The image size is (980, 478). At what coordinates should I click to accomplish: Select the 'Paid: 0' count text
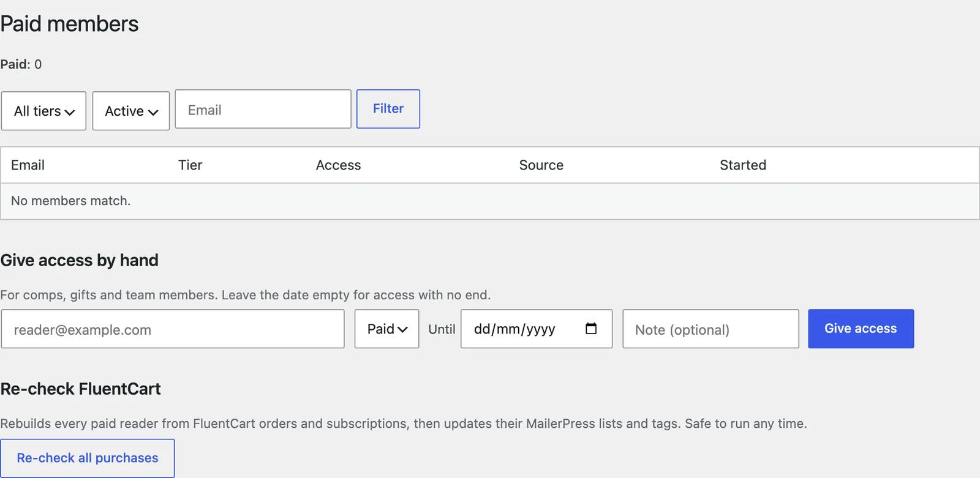click(21, 64)
